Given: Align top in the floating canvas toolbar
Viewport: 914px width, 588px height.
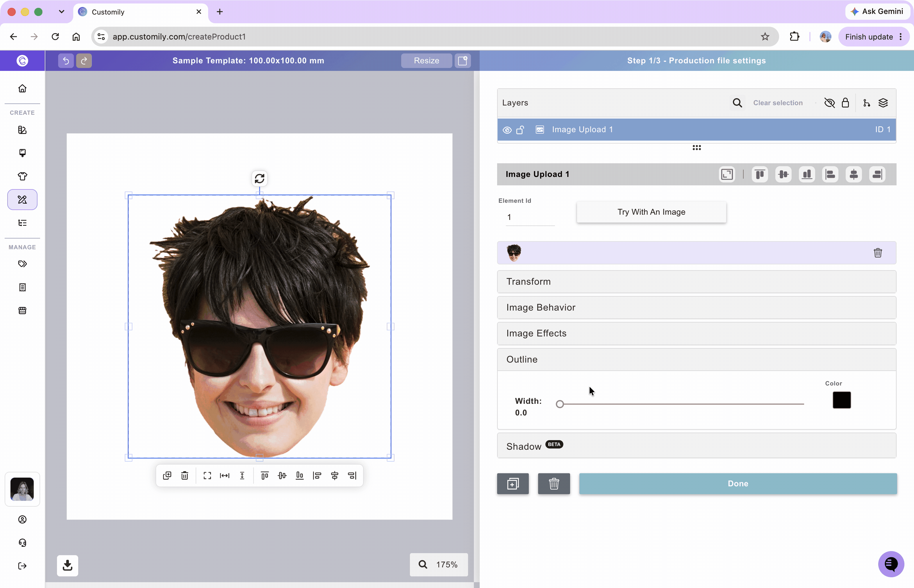Looking at the screenshot, I should [265, 475].
